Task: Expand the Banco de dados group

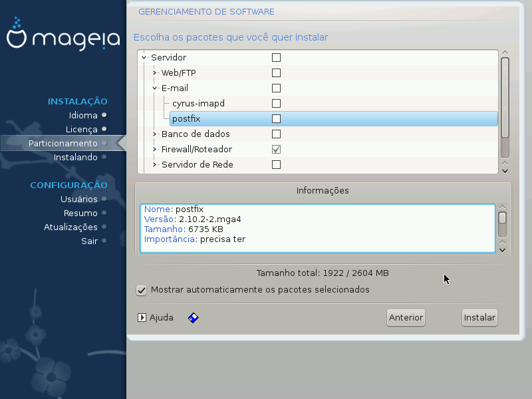Action: point(154,134)
